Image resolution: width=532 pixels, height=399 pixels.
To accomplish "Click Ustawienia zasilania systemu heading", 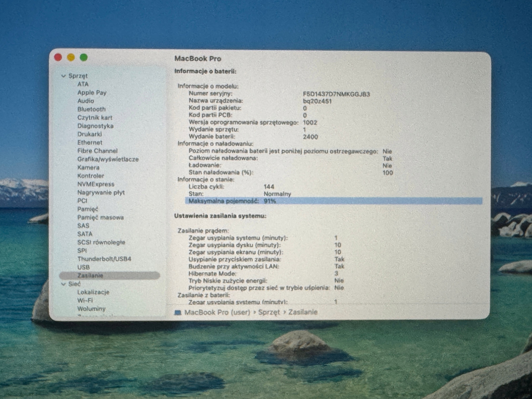I will tap(220, 216).
